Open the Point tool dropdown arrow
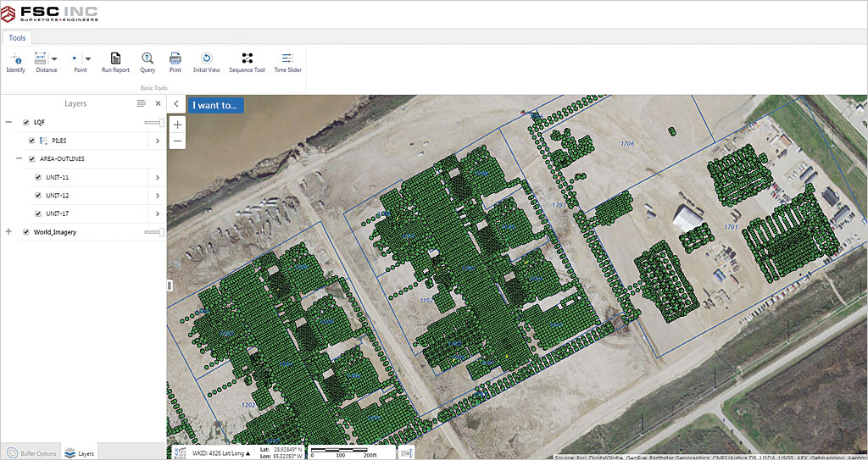Screen dimensions: 868x460 (88, 58)
